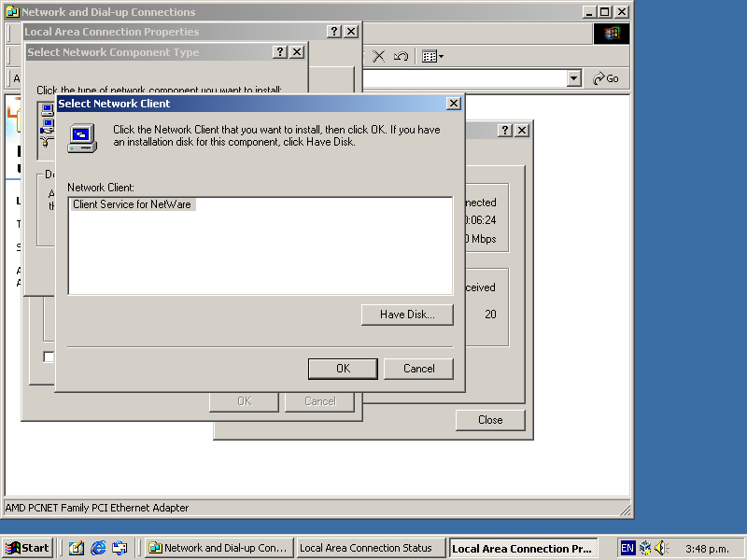Launch Internet Explorer from Quick Launch

coord(98,548)
